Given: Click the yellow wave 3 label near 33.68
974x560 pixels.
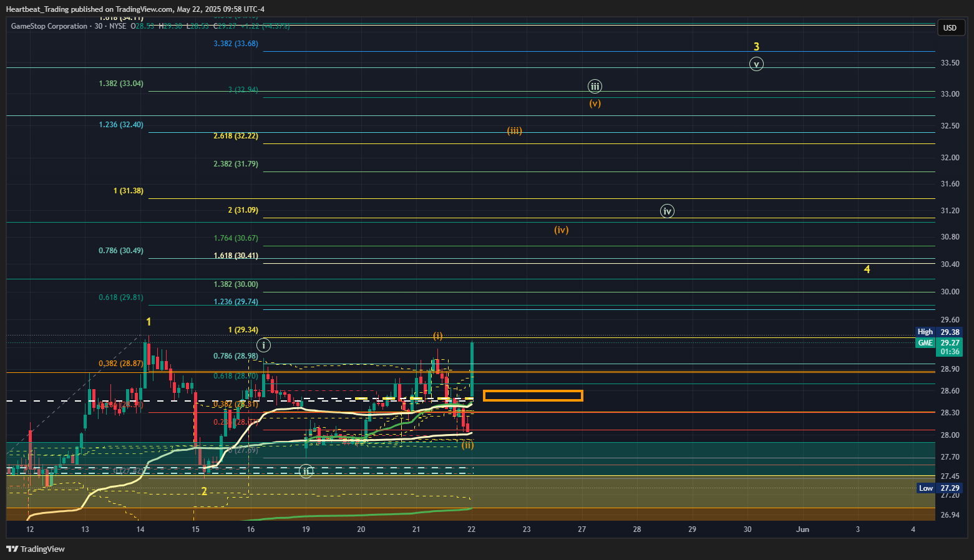Looking at the screenshot, I should click(x=756, y=47).
